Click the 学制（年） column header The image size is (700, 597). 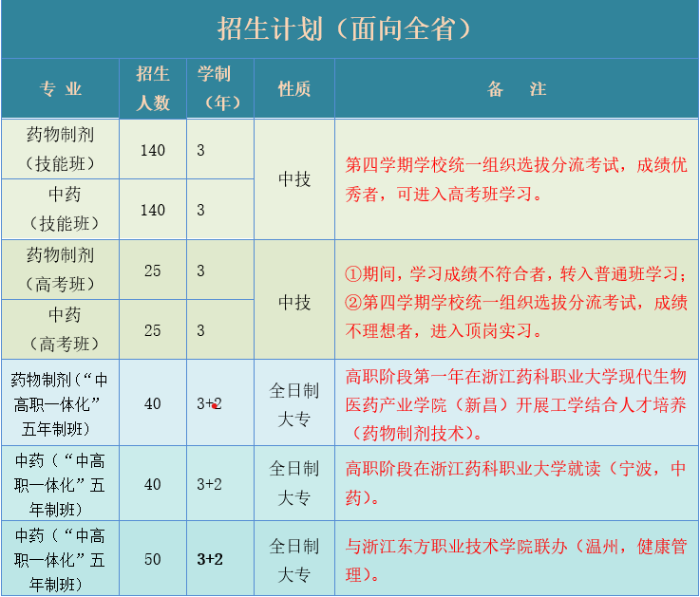[x=219, y=89]
